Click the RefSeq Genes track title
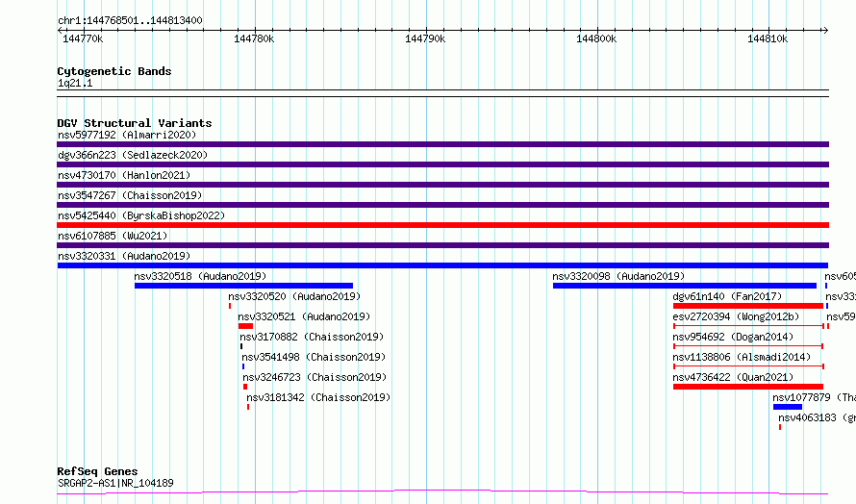The image size is (856, 504). point(97,471)
